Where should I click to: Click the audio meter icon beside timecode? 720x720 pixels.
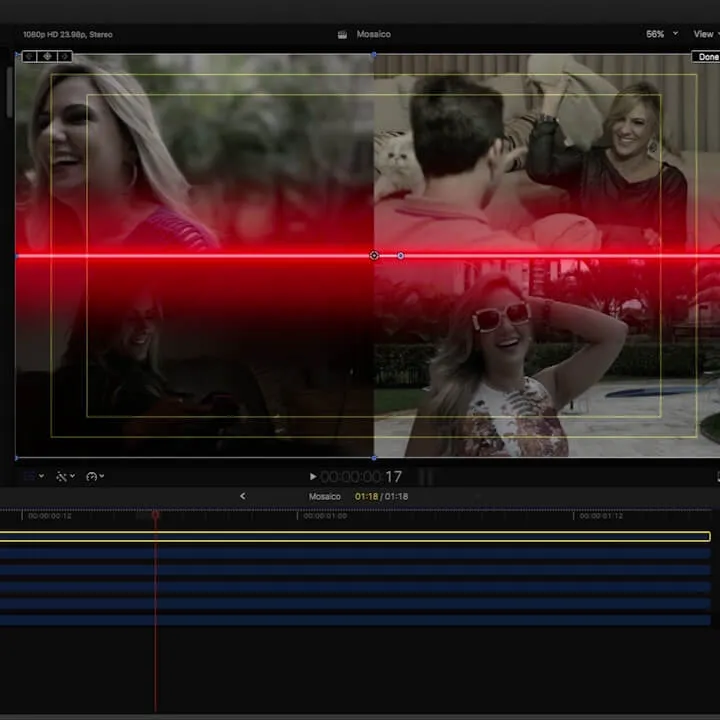click(425, 477)
